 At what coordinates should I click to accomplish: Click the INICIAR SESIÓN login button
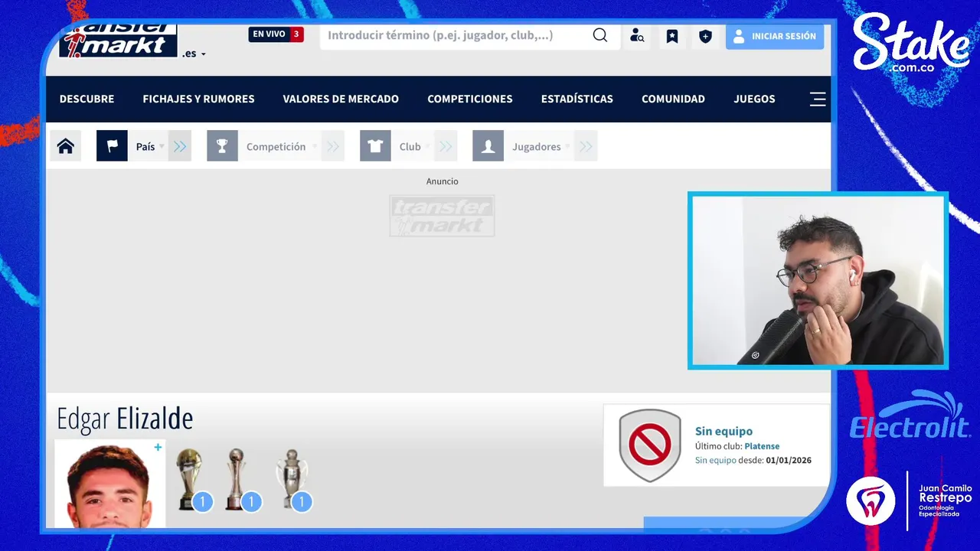click(x=775, y=36)
